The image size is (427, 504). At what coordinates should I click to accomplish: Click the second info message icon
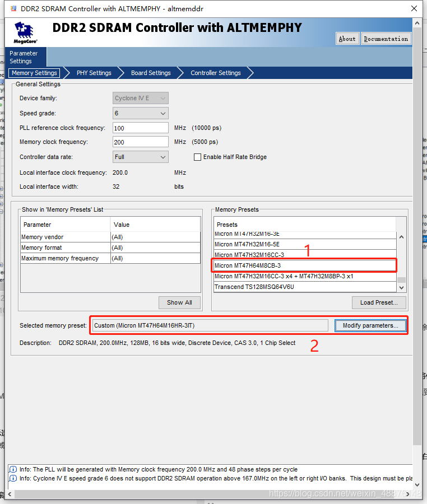tap(13, 478)
